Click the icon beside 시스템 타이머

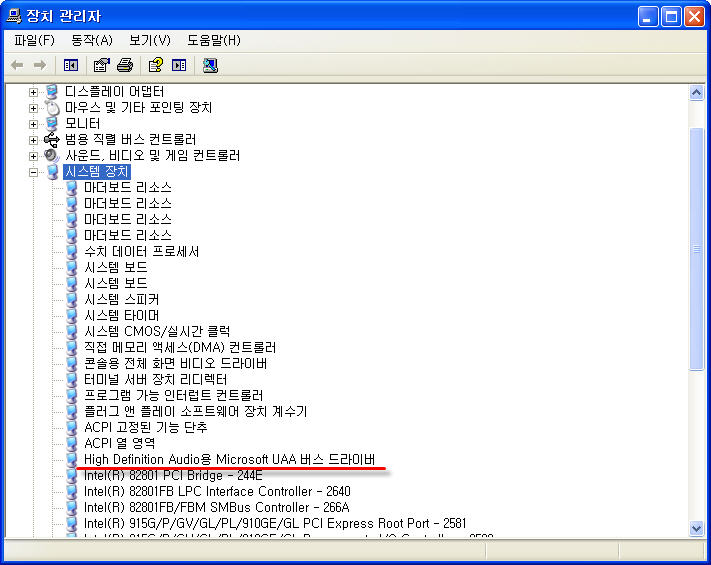coord(72,316)
